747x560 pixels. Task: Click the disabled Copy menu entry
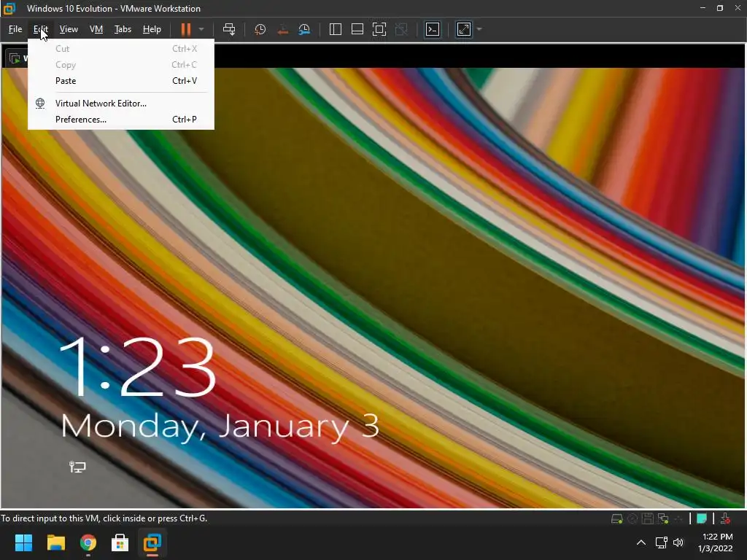[121, 65]
